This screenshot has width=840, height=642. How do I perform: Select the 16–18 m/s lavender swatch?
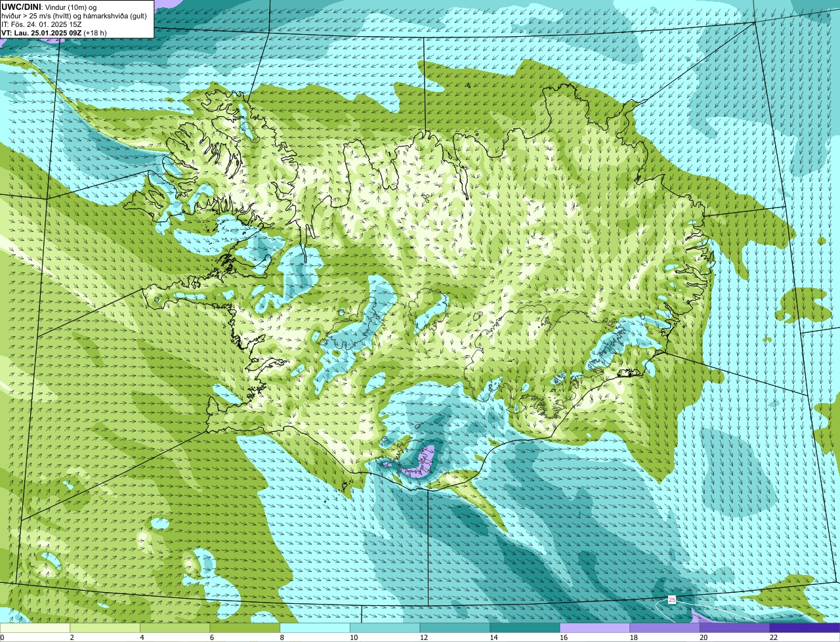(x=595, y=628)
